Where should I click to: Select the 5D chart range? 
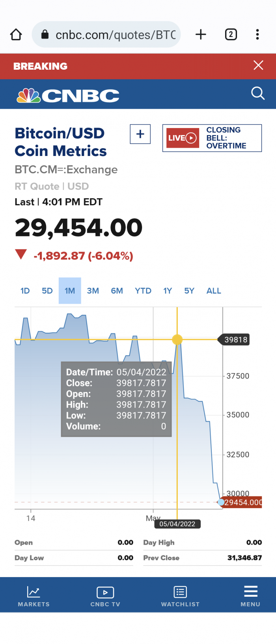(x=47, y=291)
